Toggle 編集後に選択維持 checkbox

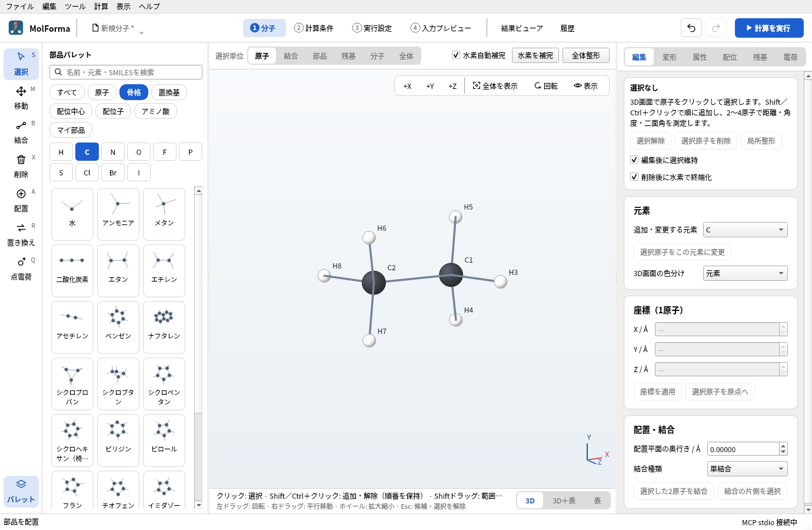tap(634, 160)
